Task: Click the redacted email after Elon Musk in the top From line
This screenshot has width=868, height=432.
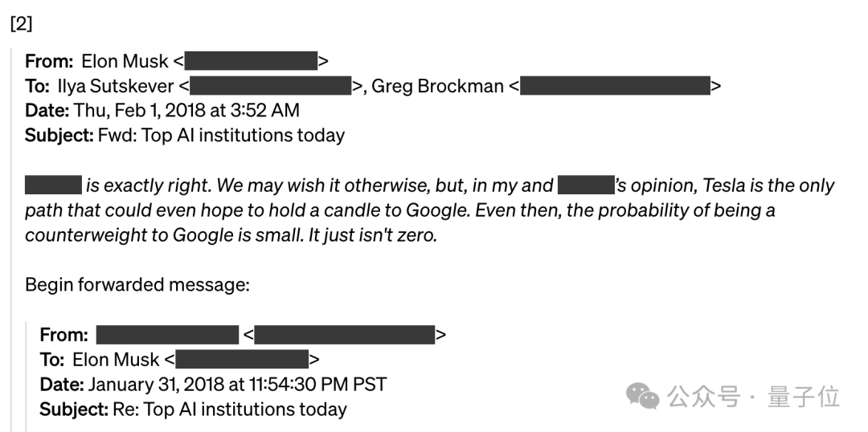Action: pyautogui.click(x=251, y=61)
